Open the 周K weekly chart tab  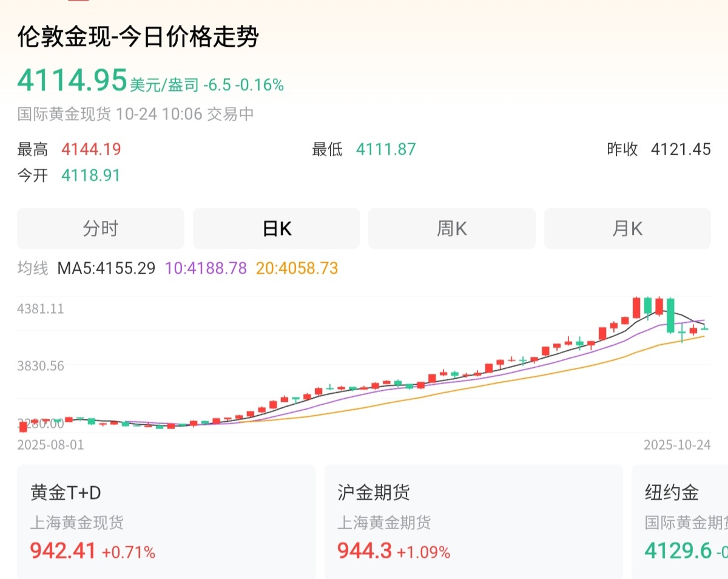coord(451,229)
